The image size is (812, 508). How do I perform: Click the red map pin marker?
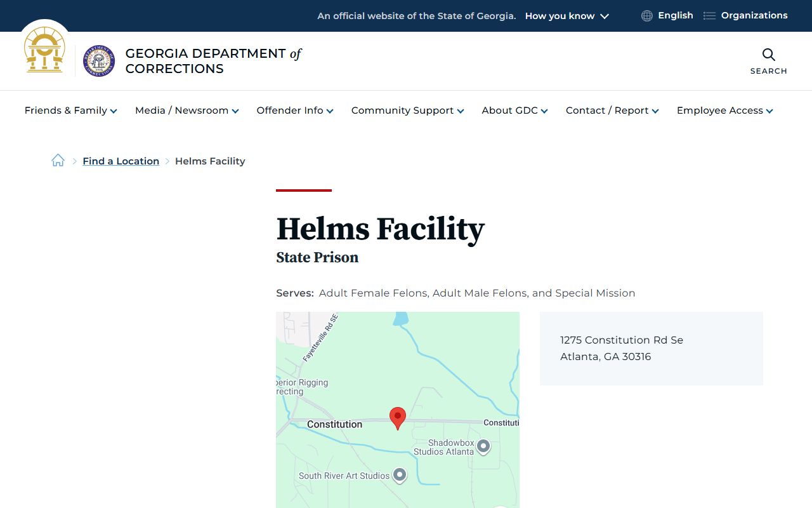click(398, 418)
